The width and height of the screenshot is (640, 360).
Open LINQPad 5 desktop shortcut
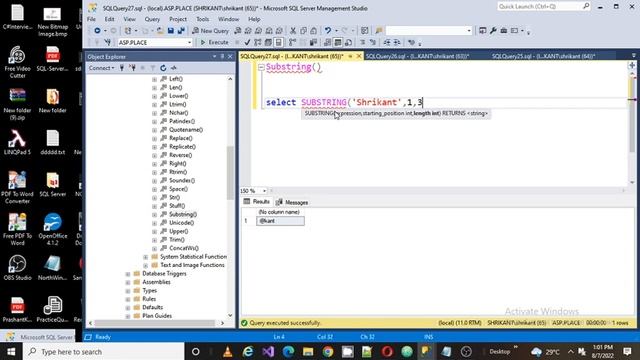[17, 142]
